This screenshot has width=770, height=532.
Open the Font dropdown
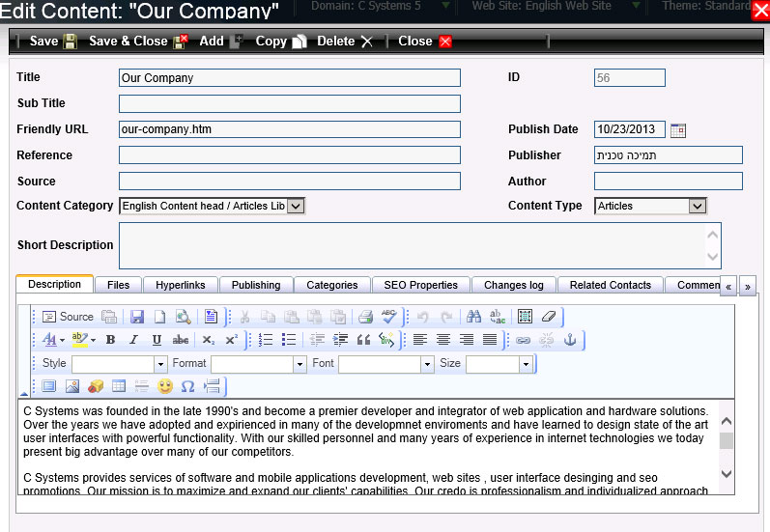pos(427,364)
